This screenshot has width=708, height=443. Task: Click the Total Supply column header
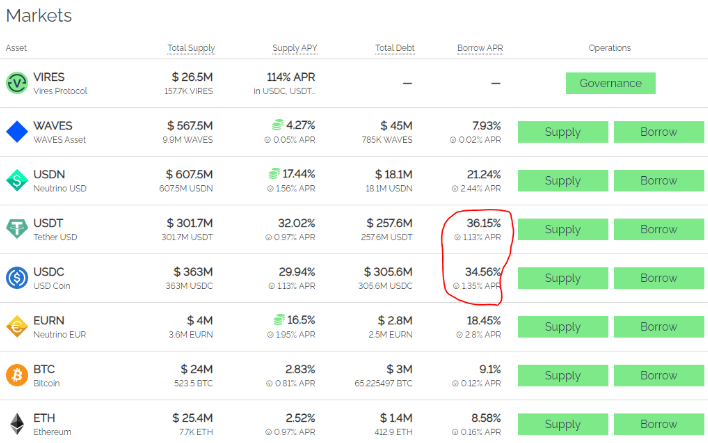click(191, 48)
